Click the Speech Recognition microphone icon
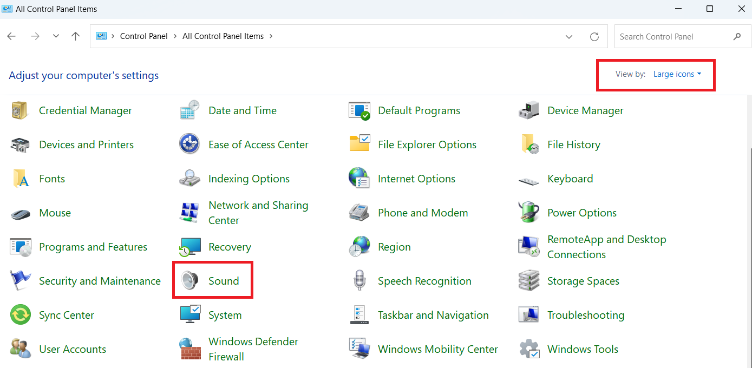The width and height of the screenshot is (752, 368). [359, 281]
